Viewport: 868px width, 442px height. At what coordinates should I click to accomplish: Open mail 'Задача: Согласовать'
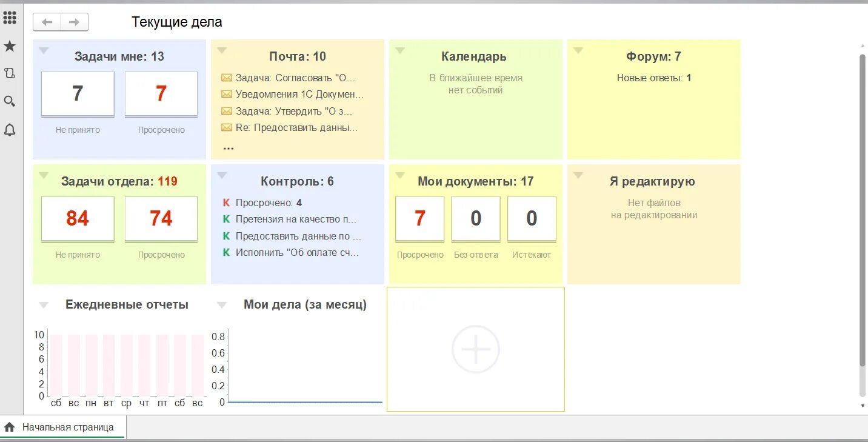pyautogui.click(x=295, y=78)
